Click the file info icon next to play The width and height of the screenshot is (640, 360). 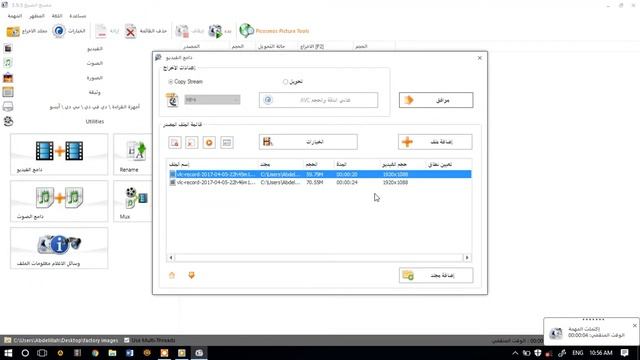click(227, 142)
